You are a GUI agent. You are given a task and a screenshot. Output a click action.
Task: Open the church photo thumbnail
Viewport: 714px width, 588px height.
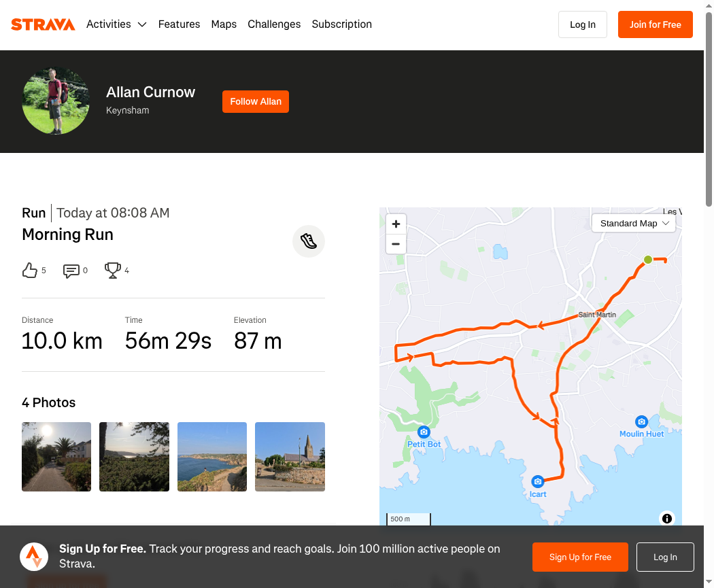[x=290, y=457]
